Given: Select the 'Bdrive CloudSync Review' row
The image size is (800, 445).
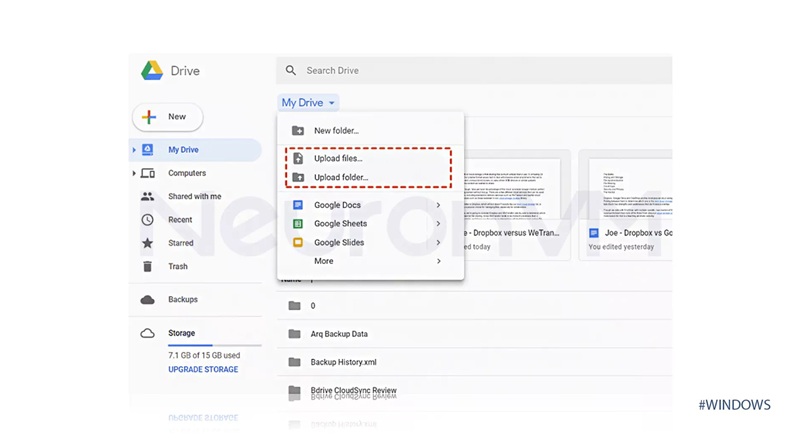Looking at the screenshot, I should 474,390.
